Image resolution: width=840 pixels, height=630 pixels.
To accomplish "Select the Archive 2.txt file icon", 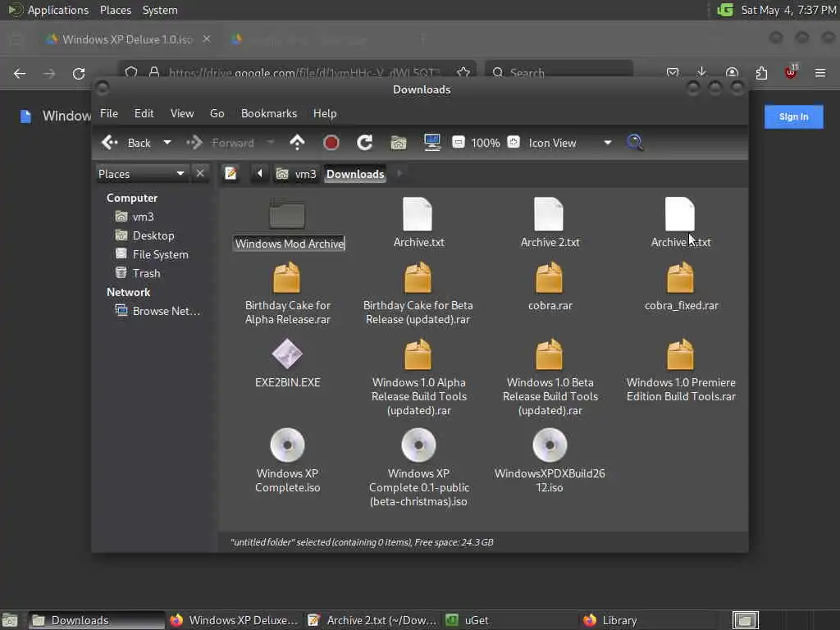I will tap(549, 214).
